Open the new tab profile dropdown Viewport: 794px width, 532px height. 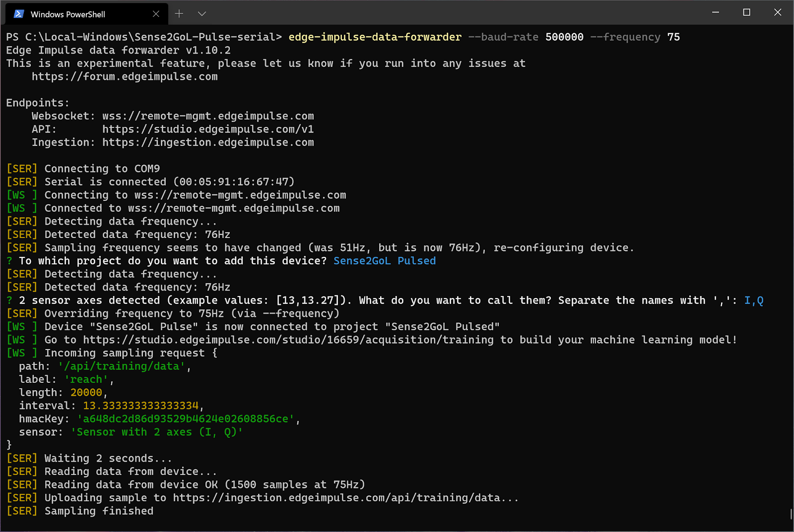tap(202, 14)
